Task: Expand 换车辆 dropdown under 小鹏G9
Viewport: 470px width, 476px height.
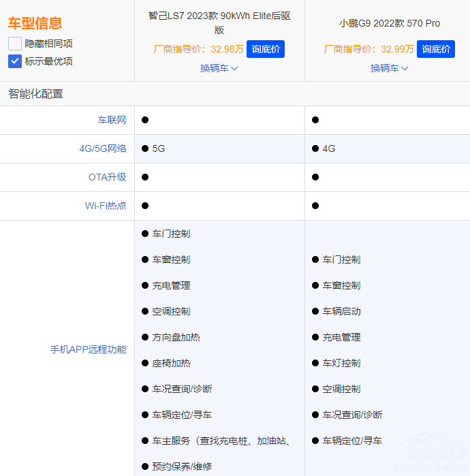Action: point(389,68)
